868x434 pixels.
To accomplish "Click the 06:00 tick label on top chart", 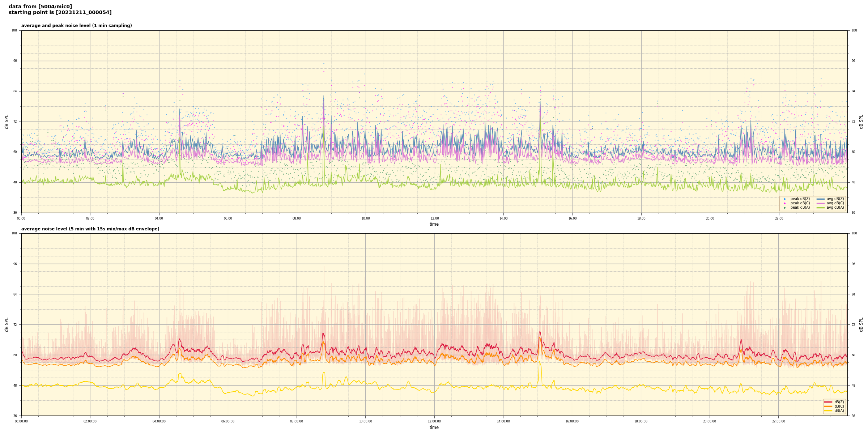I will 228,218.
